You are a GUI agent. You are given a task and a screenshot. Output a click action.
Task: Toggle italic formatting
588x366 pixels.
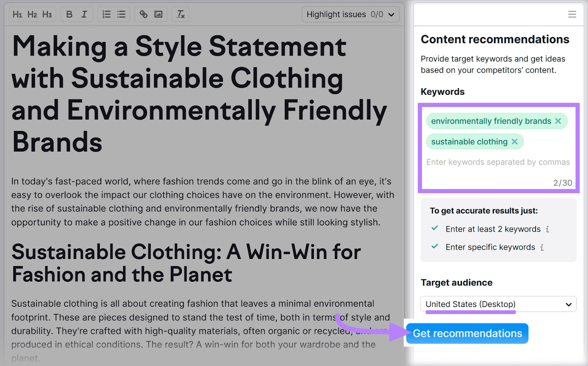pos(84,14)
